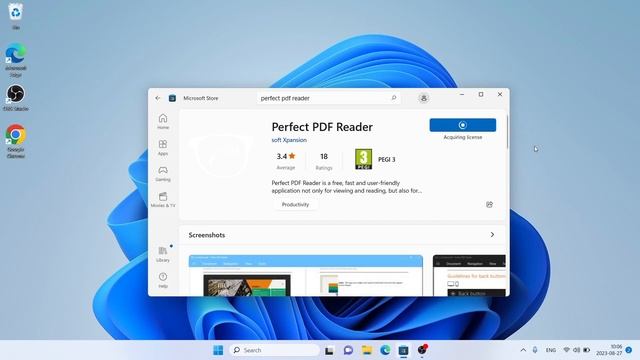Image resolution: width=640 pixels, height=360 pixels.
Task: Open Movies & TV in sidebar
Action: click(x=163, y=200)
